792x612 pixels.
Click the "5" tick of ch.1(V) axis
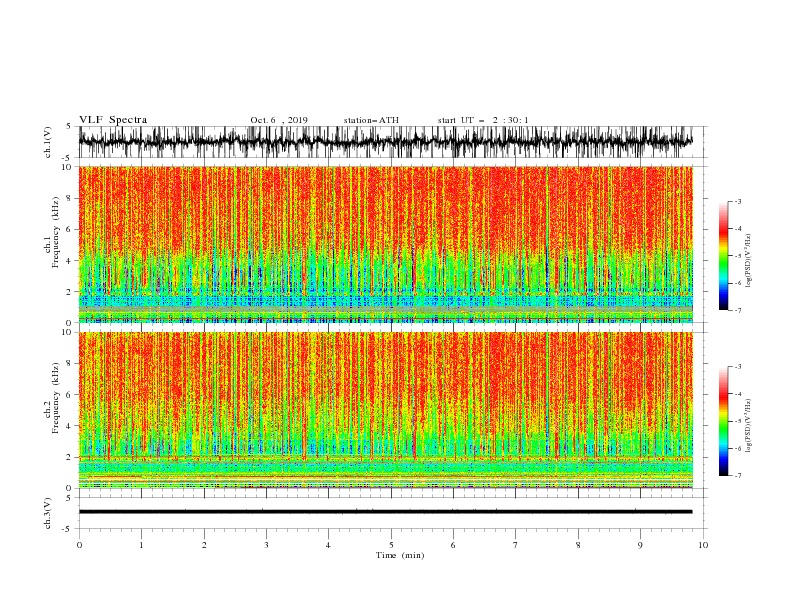tap(69, 126)
